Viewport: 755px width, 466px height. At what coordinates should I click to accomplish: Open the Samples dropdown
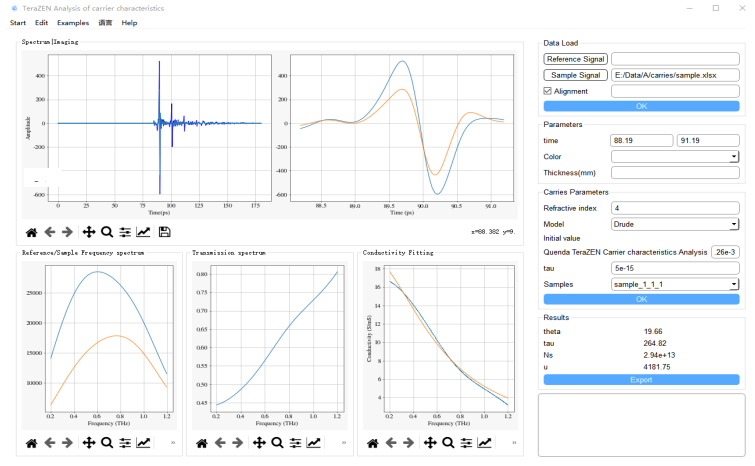[674, 284]
